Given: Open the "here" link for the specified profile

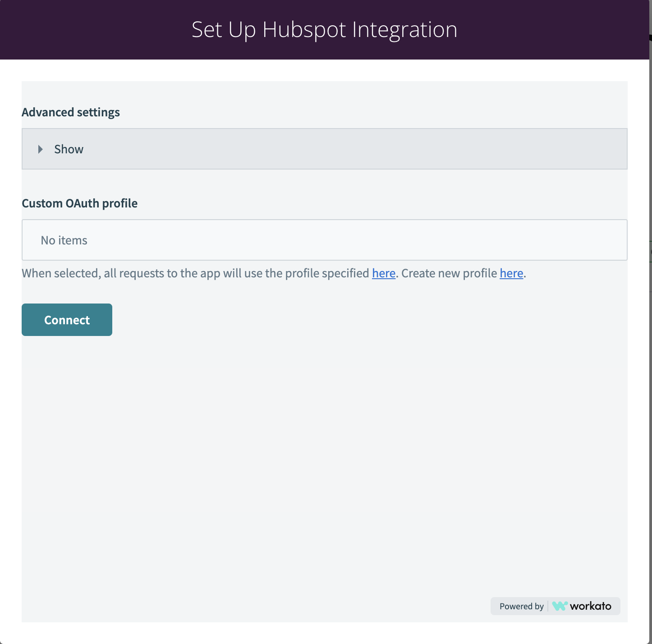Looking at the screenshot, I should point(384,273).
